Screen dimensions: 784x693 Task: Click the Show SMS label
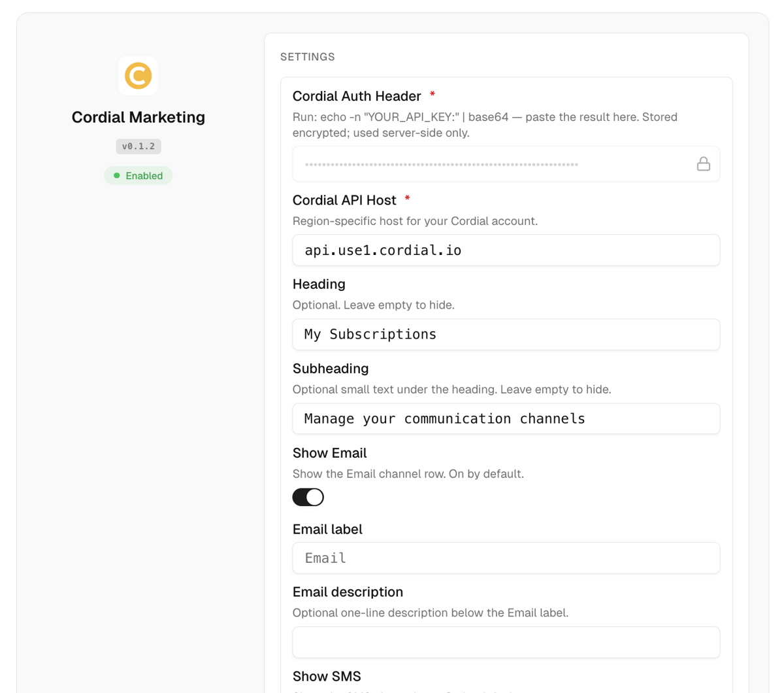pyautogui.click(x=327, y=676)
